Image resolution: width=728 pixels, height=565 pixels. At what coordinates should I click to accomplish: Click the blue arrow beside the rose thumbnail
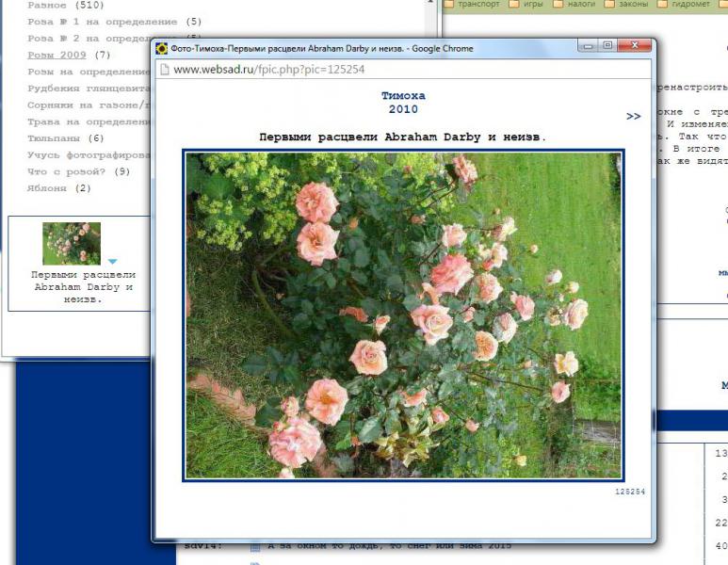click(x=112, y=261)
